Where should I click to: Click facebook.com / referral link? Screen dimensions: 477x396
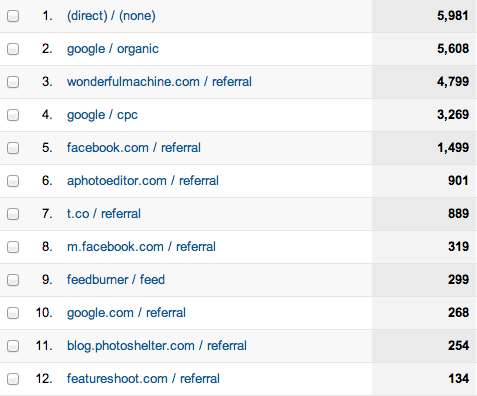pyautogui.click(x=134, y=148)
